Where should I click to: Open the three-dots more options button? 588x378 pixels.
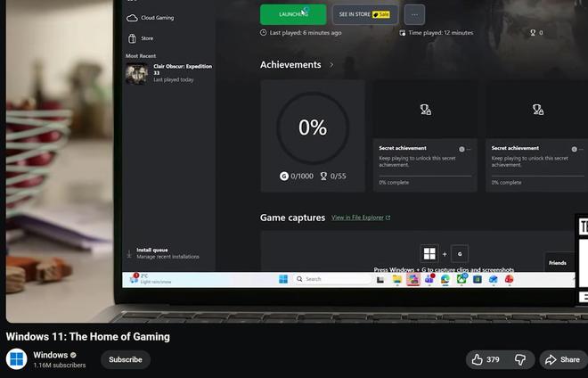[414, 14]
